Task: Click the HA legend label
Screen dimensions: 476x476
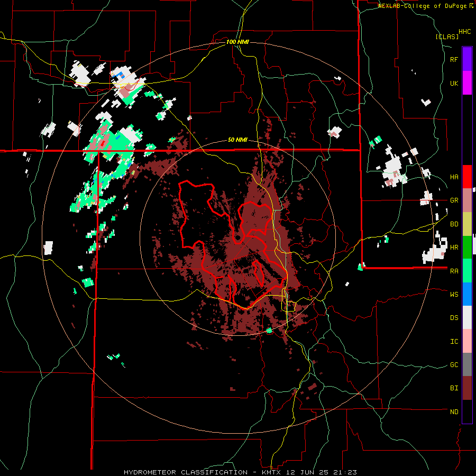Action: (x=454, y=177)
